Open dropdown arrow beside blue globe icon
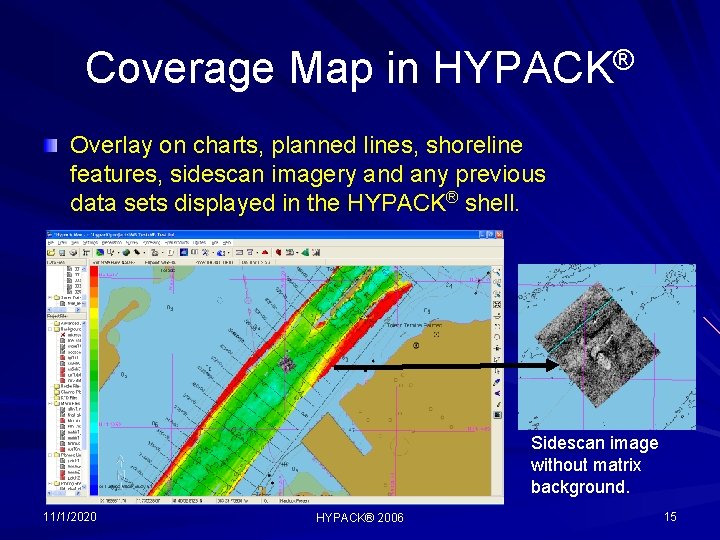This screenshot has height=540, width=720. (x=229, y=253)
